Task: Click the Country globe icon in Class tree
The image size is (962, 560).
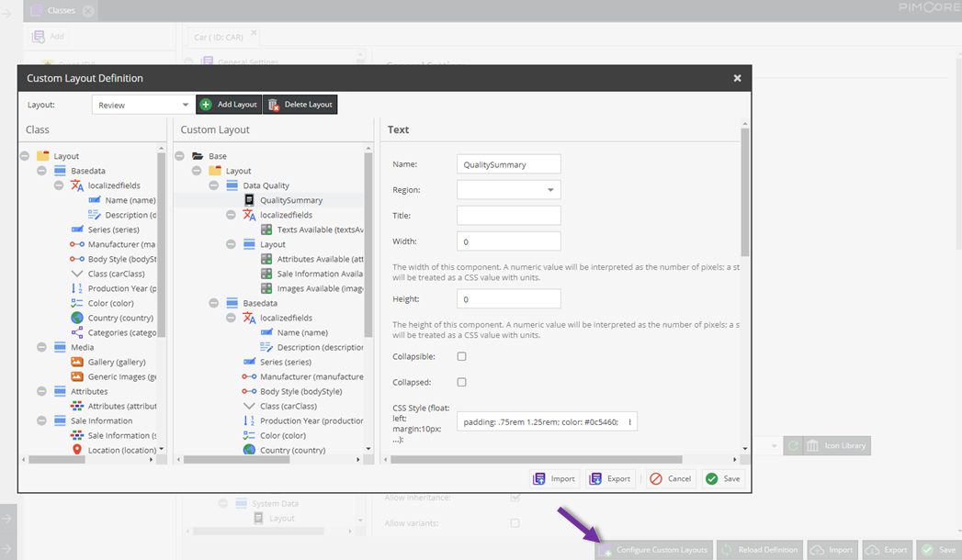Action: tap(77, 318)
